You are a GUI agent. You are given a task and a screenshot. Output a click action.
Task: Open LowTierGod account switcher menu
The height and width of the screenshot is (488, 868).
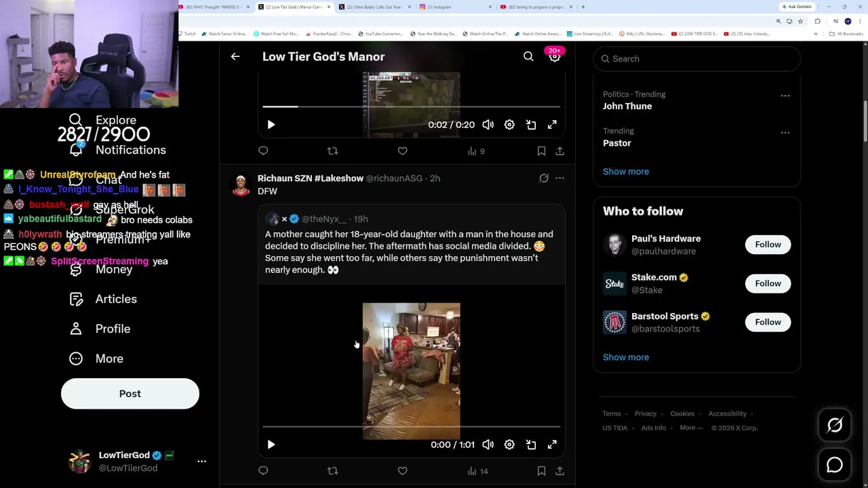coord(137,462)
